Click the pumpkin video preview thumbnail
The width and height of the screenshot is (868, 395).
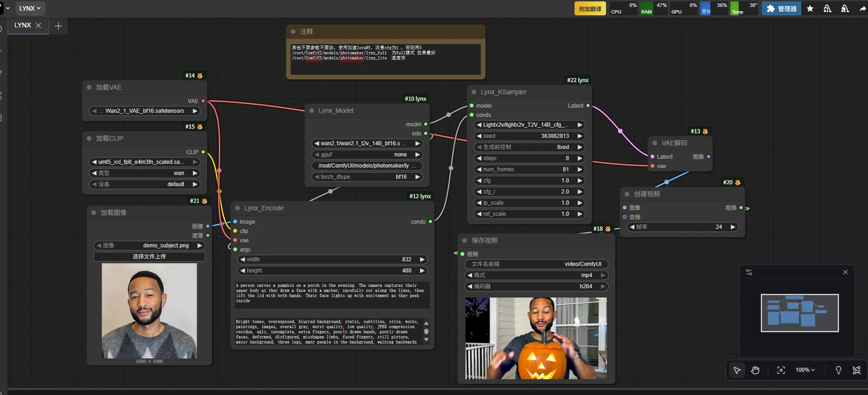tap(536, 338)
